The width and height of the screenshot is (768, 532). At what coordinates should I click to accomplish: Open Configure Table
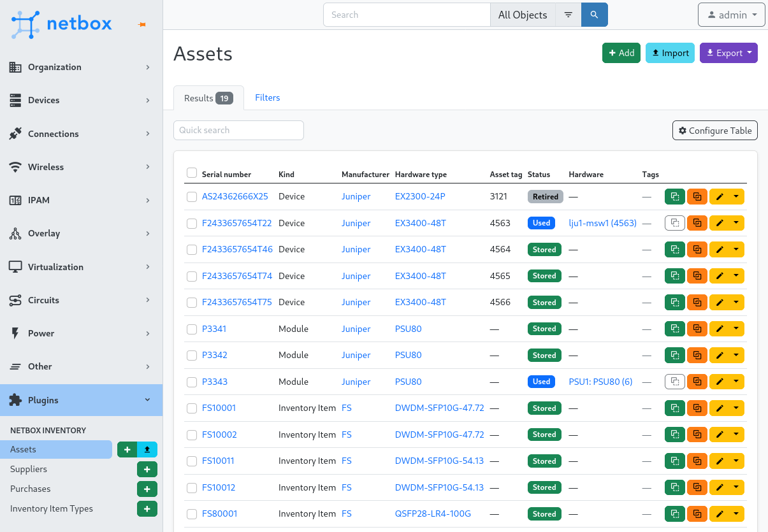pyautogui.click(x=715, y=131)
